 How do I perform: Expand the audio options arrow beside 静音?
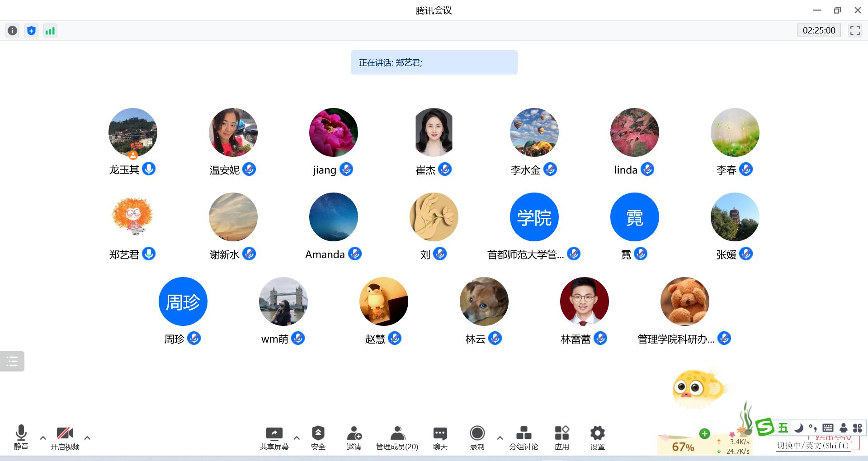(43, 437)
